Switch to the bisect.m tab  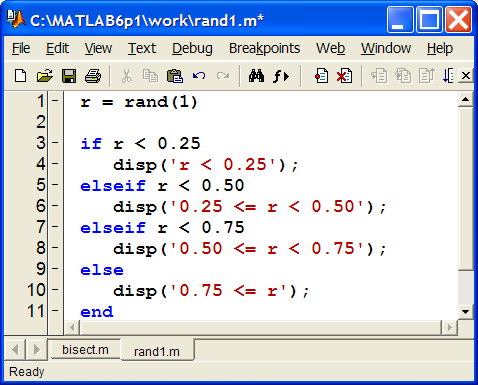click(x=85, y=350)
